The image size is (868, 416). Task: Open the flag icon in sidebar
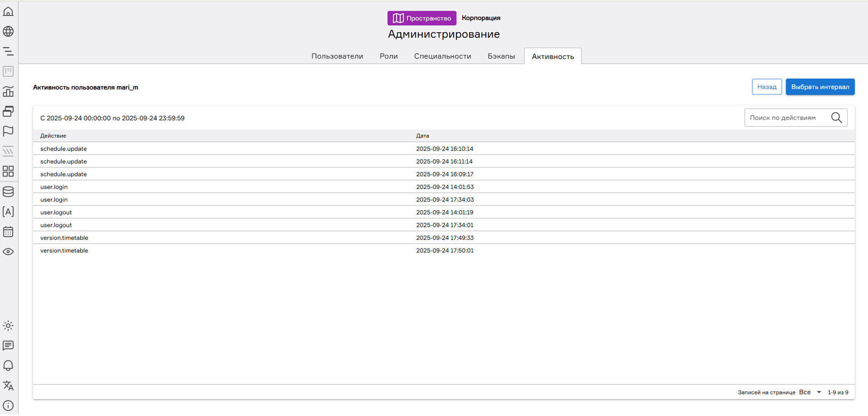point(8,131)
